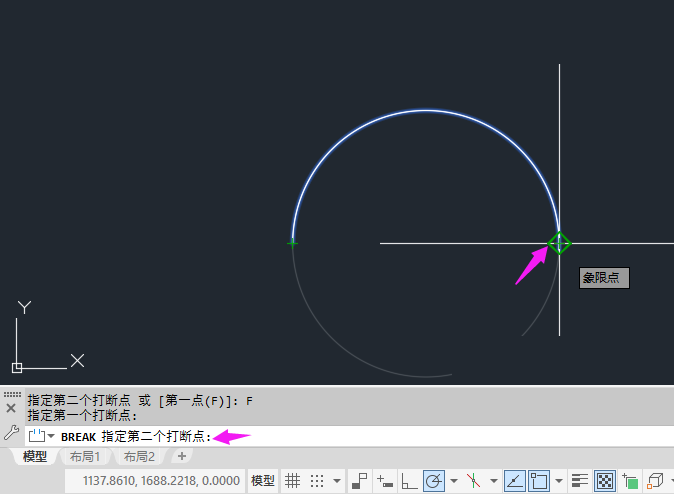Add new layout with plus tab
Viewport: 674px width, 494px height.
click(181, 456)
